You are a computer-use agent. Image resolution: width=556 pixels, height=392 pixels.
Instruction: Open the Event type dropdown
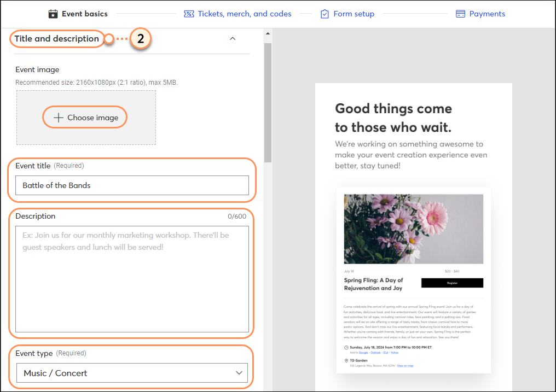pos(132,373)
